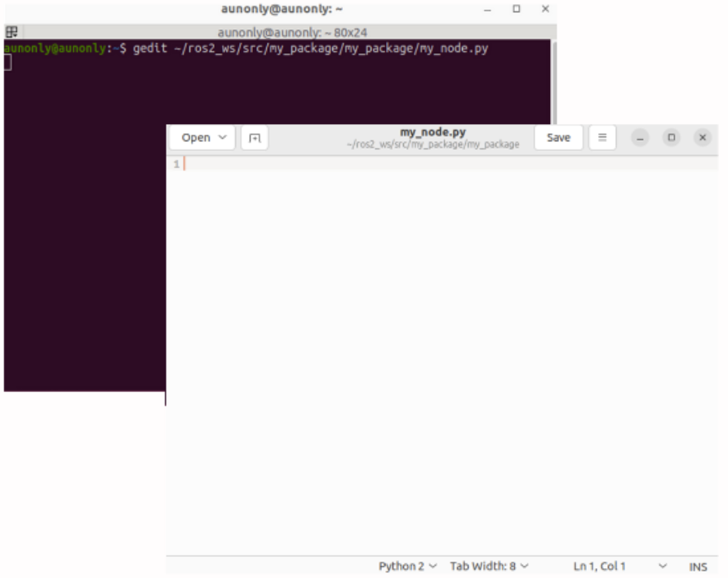Close the my_node.py gedit window

(703, 138)
